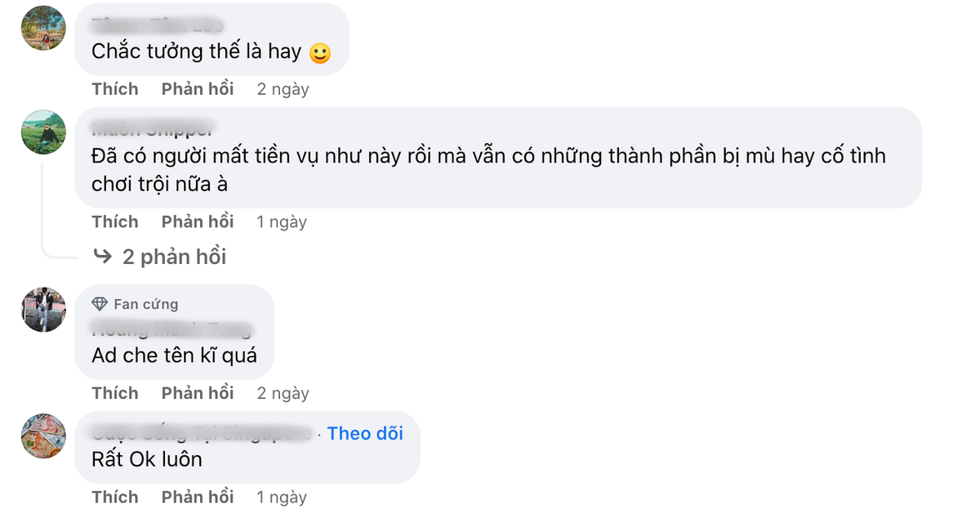This screenshot has height=514, width=980.
Task: Click the comment bubble containing 'Rất Ok luôn'
Action: point(245,448)
